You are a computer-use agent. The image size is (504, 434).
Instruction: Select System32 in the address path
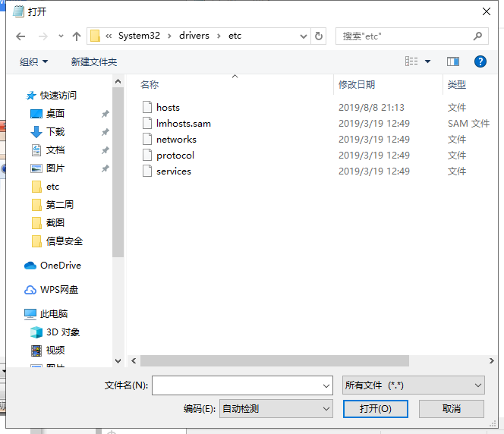[139, 36]
